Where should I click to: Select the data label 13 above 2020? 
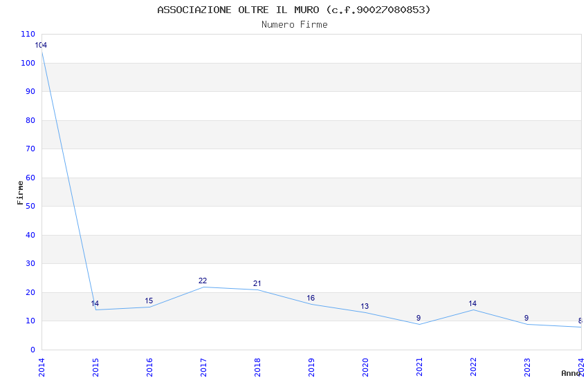(x=365, y=306)
